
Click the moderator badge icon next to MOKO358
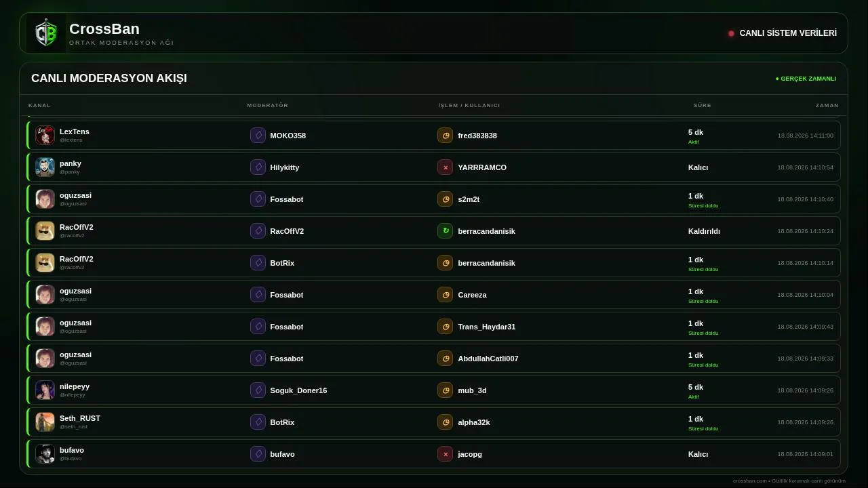coord(258,136)
